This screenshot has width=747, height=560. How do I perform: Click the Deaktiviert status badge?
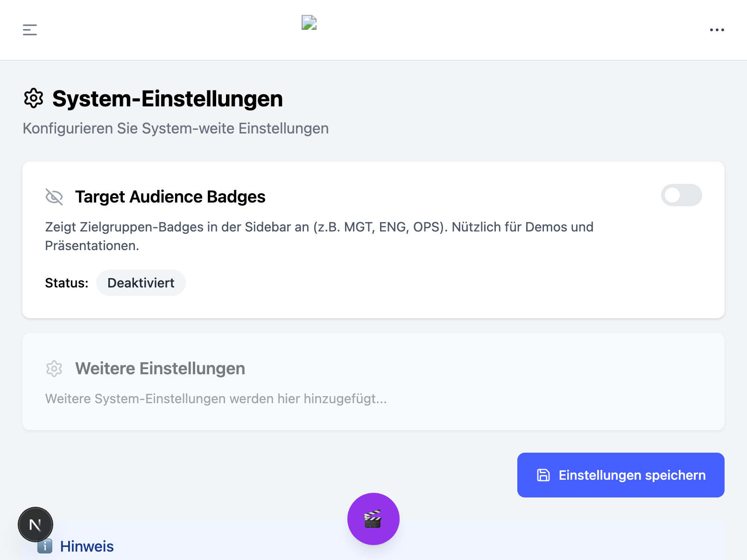141,283
